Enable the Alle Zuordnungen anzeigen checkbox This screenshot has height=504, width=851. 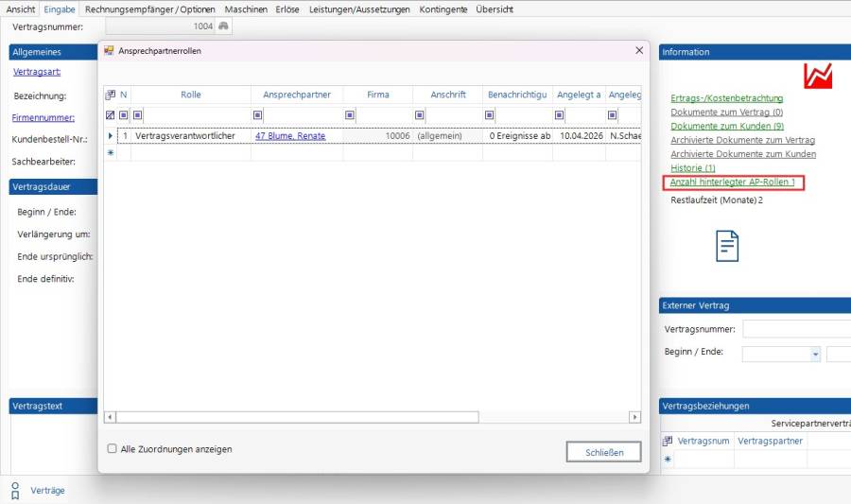(x=113, y=449)
